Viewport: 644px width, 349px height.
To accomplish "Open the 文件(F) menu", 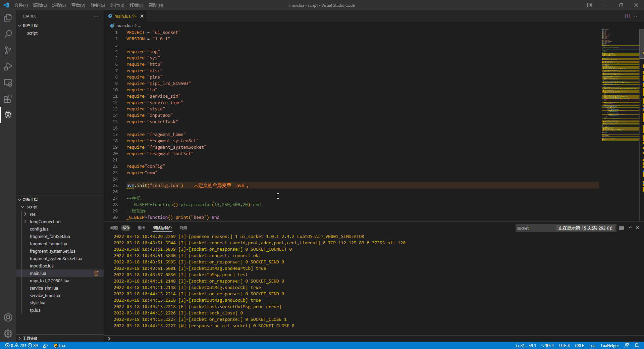I will pos(21,5).
